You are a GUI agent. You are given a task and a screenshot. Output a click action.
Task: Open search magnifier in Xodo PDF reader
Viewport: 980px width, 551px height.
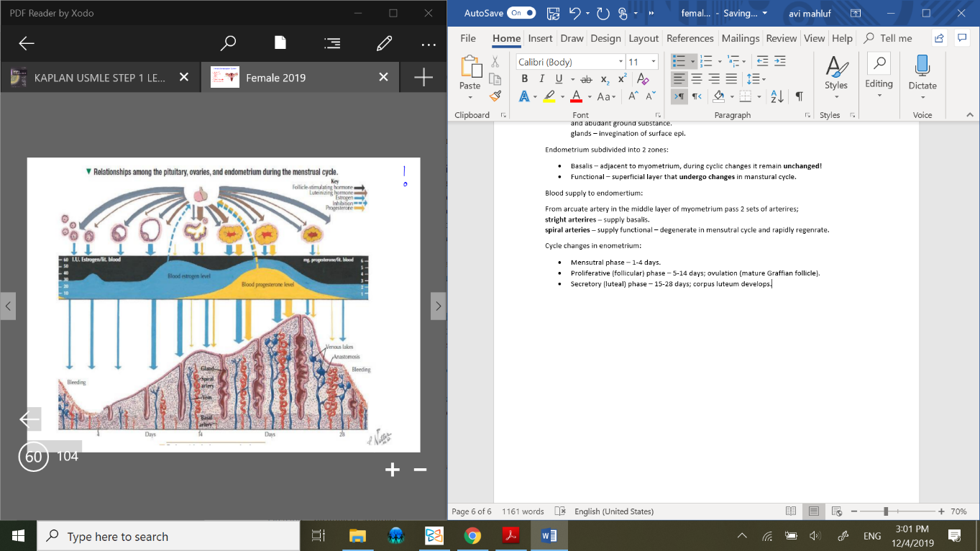(228, 44)
